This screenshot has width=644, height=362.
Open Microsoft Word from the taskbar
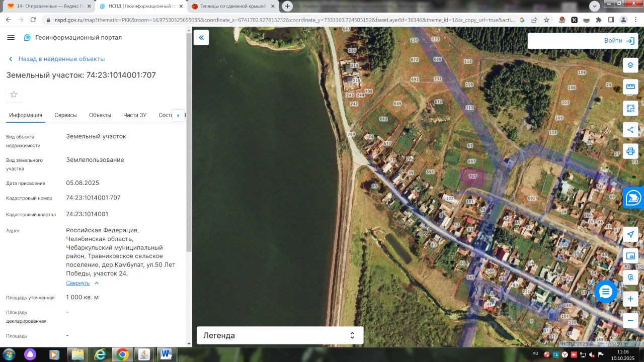point(167,354)
